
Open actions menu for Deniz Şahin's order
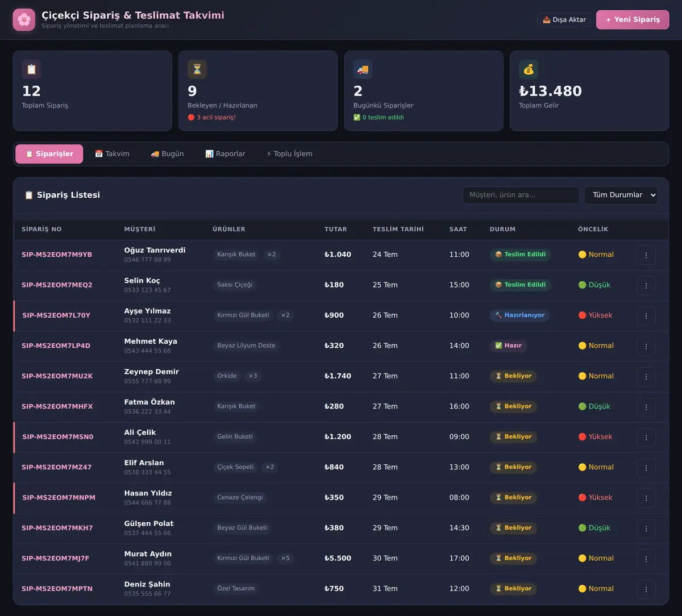click(x=646, y=589)
